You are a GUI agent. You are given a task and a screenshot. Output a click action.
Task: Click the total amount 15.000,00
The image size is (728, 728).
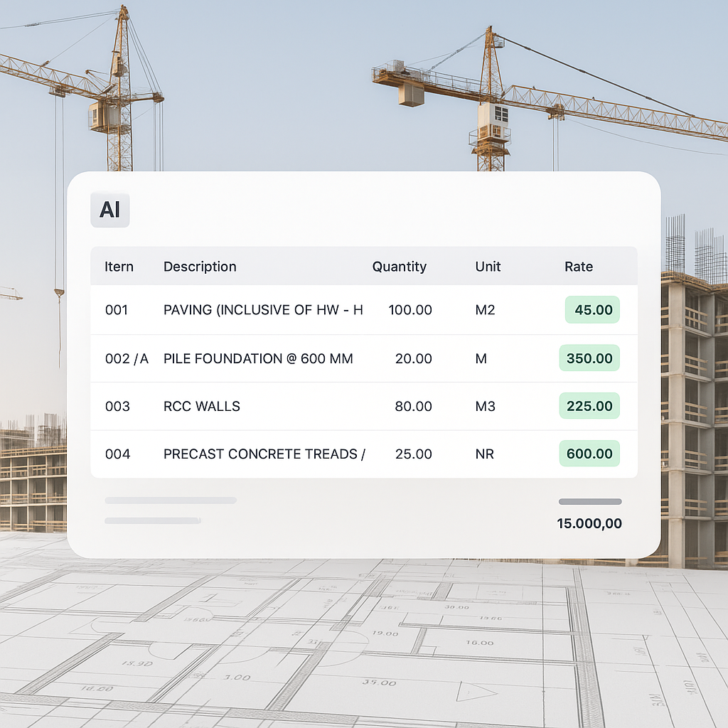(x=589, y=524)
